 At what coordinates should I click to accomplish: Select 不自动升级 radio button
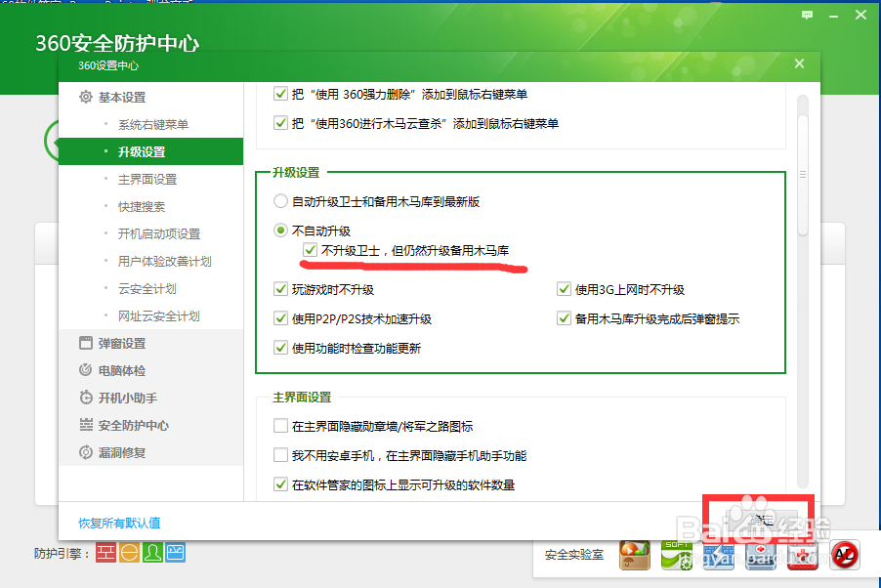point(280,230)
